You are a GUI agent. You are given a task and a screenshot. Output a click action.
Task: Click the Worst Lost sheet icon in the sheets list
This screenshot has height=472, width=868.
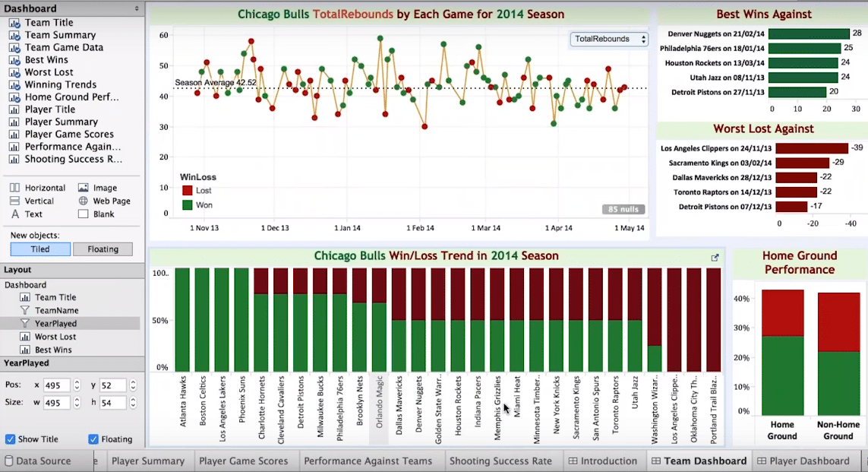click(15, 72)
